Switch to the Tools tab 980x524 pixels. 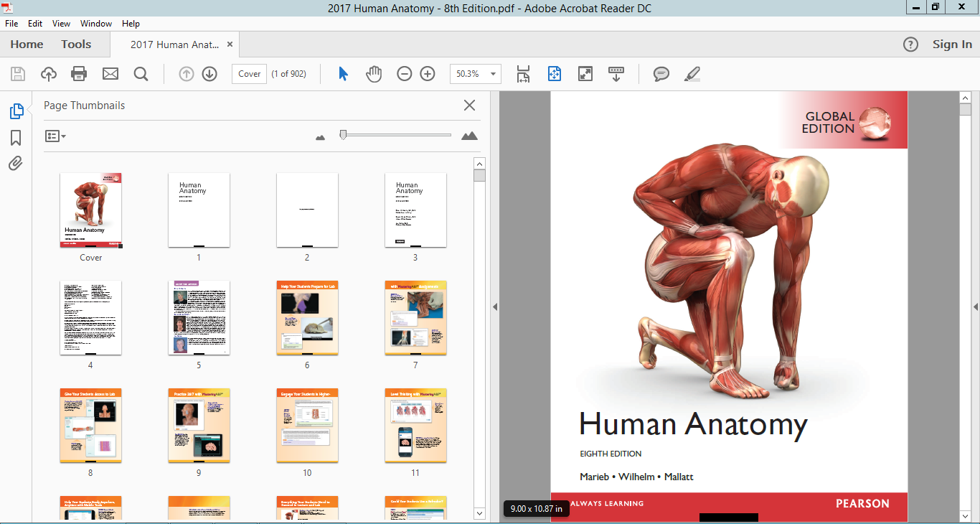click(76, 45)
